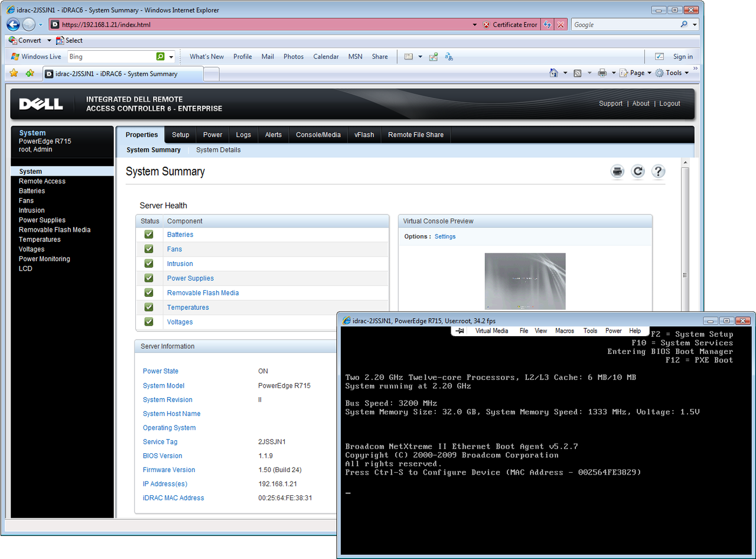Click the Windows Live translate icon
Viewport: 756px width, 559px height.
(449, 57)
